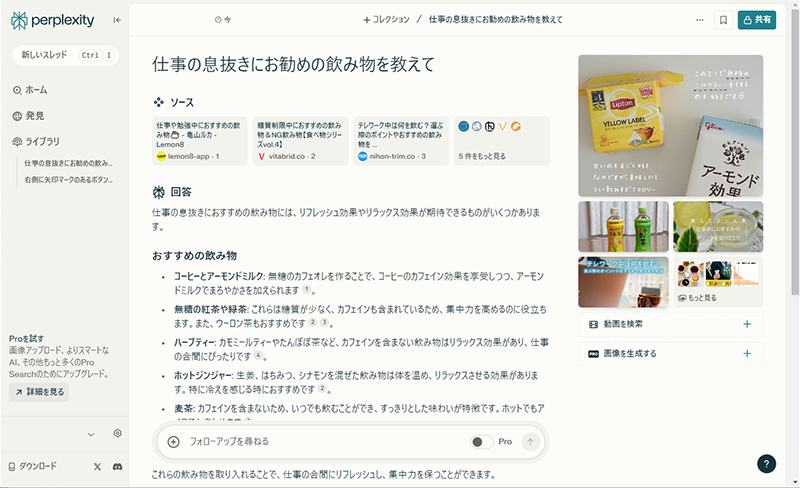The width and height of the screenshot is (800, 488).
Task: Click the 共有 share button
Action: (757, 20)
